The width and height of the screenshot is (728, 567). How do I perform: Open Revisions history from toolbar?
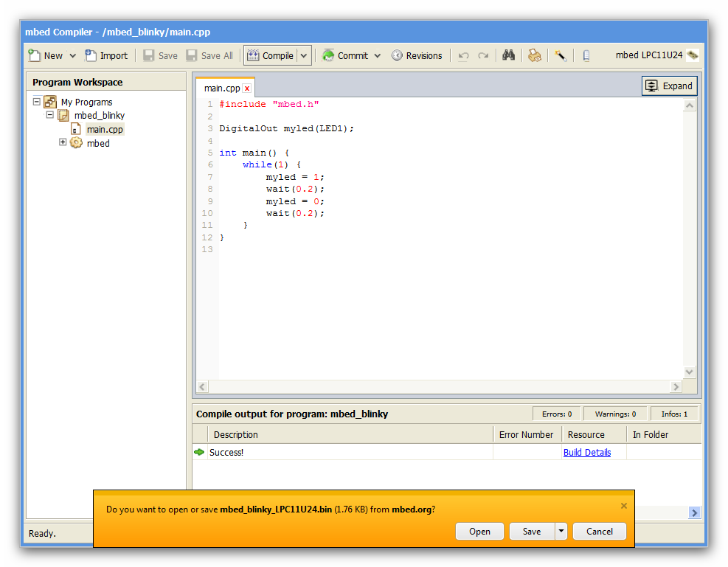(x=417, y=55)
